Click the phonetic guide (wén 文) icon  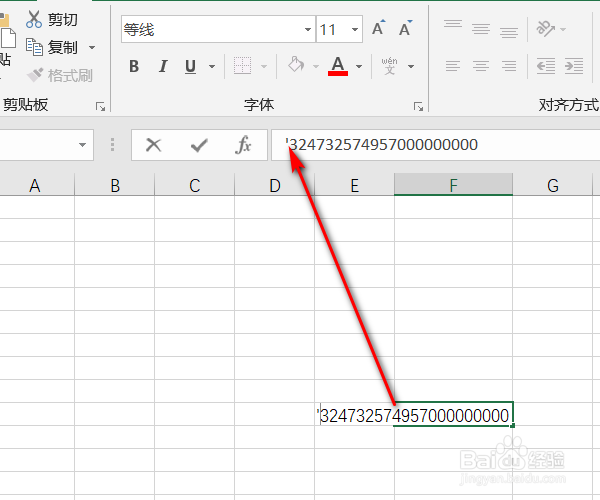390,66
